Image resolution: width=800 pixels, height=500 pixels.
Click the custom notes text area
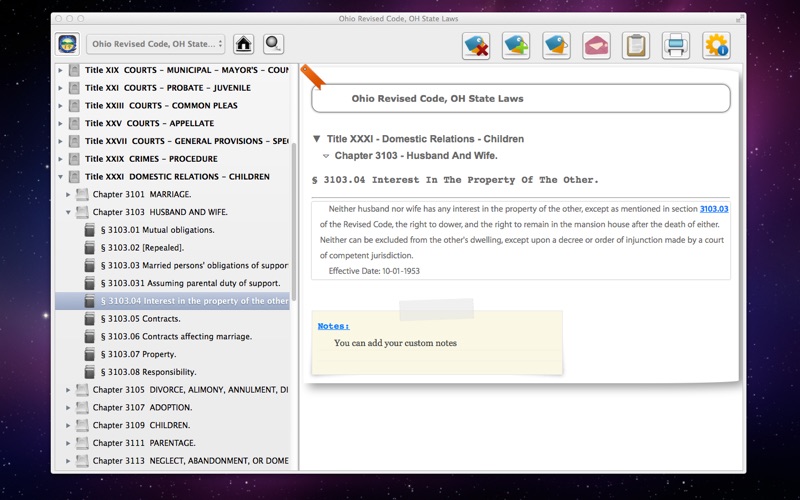pos(395,343)
